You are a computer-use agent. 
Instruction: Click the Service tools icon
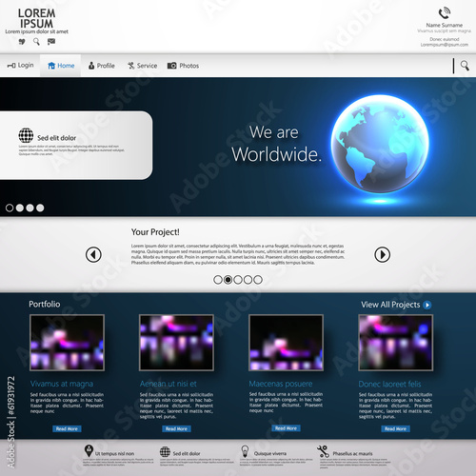click(x=131, y=66)
